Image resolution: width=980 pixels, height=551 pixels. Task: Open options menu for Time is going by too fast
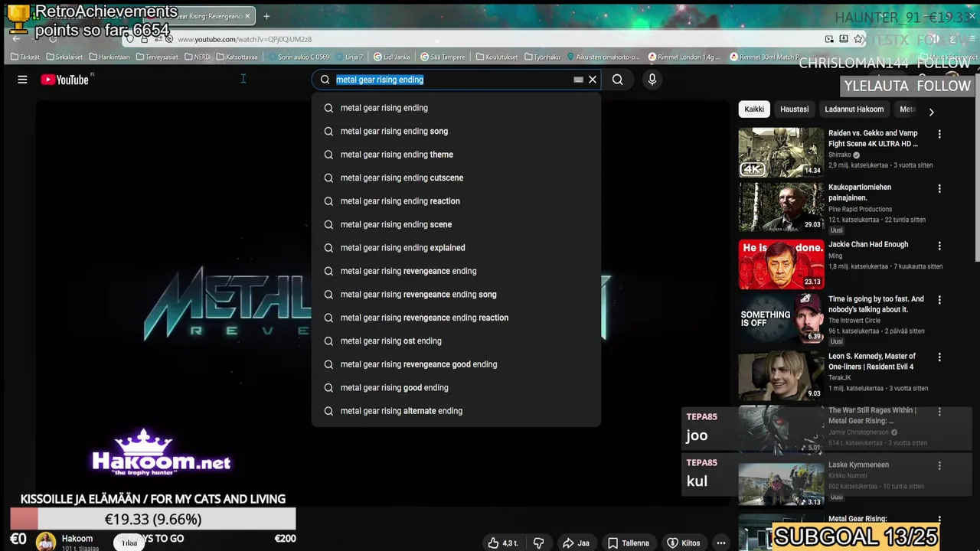tap(939, 300)
